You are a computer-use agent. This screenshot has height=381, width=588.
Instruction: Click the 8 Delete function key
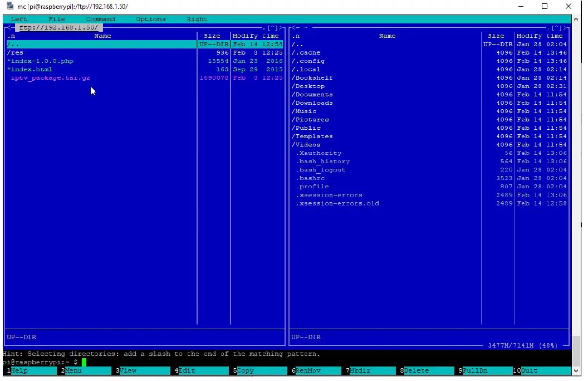pyautogui.click(x=427, y=370)
